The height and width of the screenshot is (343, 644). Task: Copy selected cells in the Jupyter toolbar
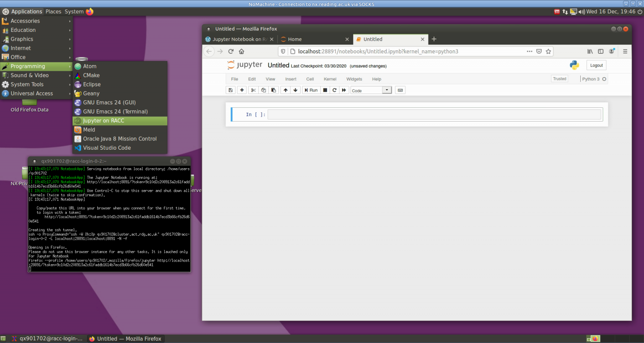(263, 90)
